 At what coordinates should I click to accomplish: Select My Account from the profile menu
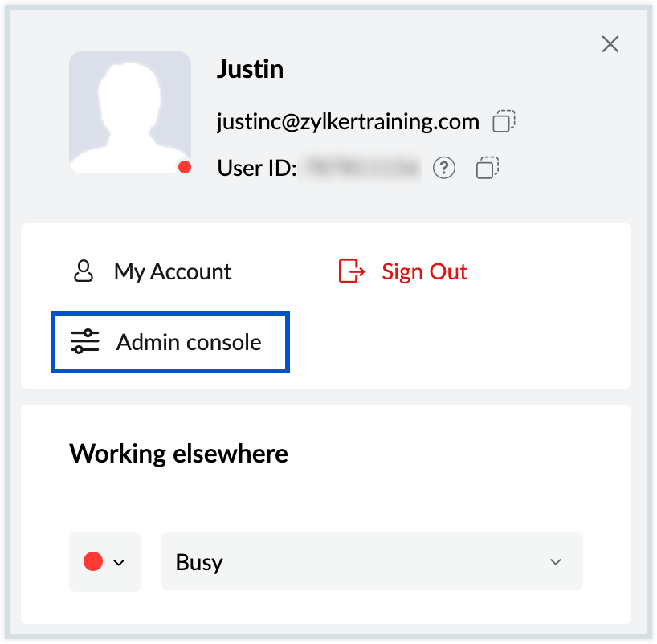pyautogui.click(x=172, y=271)
